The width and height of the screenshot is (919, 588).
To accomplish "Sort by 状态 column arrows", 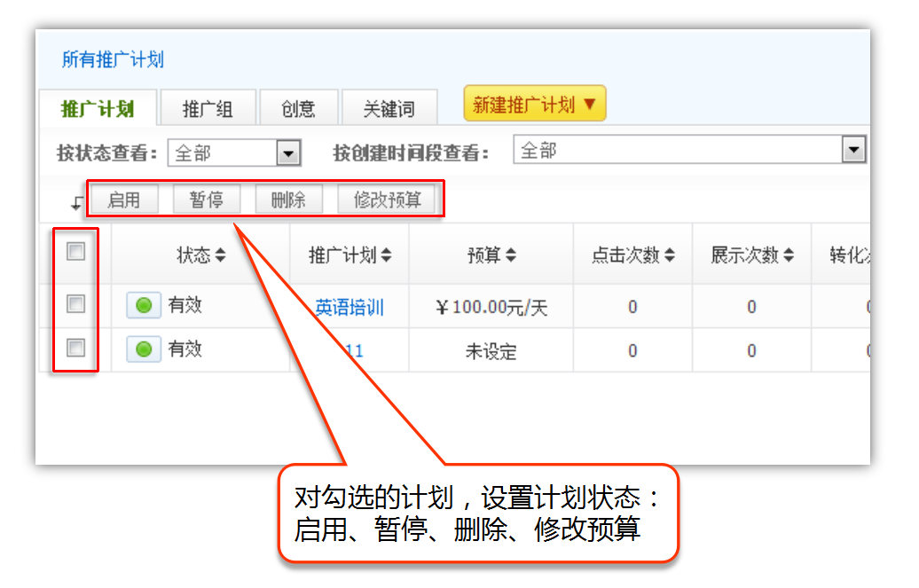I will pos(220,255).
